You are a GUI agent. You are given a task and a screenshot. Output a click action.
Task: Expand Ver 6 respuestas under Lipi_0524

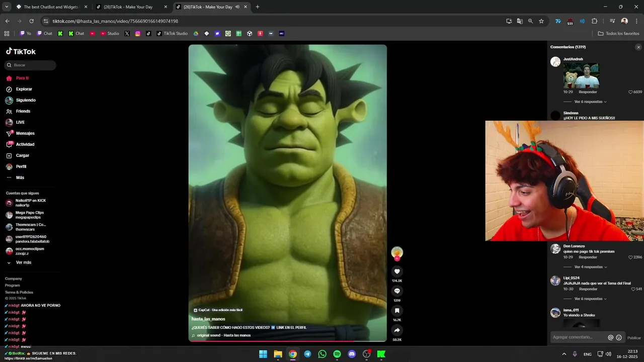[590, 299]
